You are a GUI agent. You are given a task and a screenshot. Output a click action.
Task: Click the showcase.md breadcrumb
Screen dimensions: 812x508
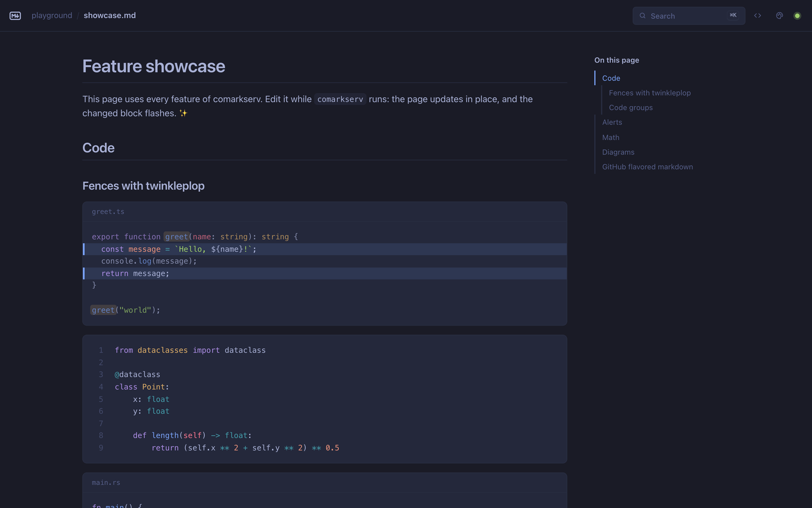click(x=109, y=15)
